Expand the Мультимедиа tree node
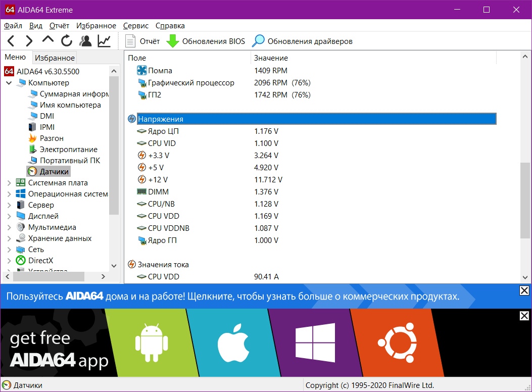Screen dimensions: 532x392 pyautogui.click(x=9, y=227)
